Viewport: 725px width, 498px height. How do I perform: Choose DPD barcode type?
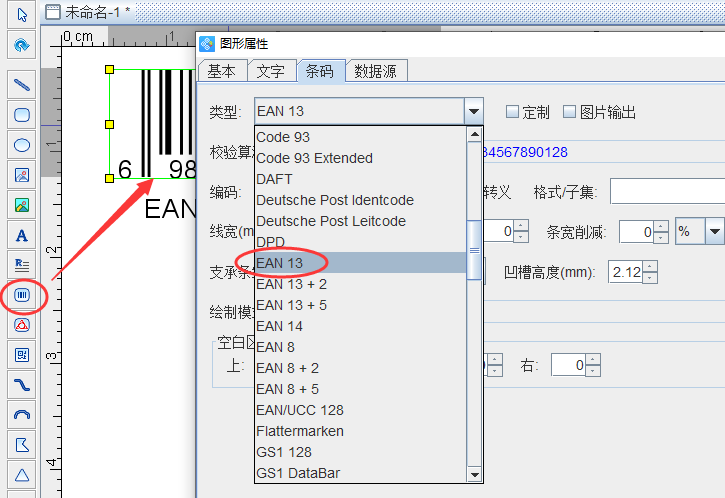pos(361,242)
